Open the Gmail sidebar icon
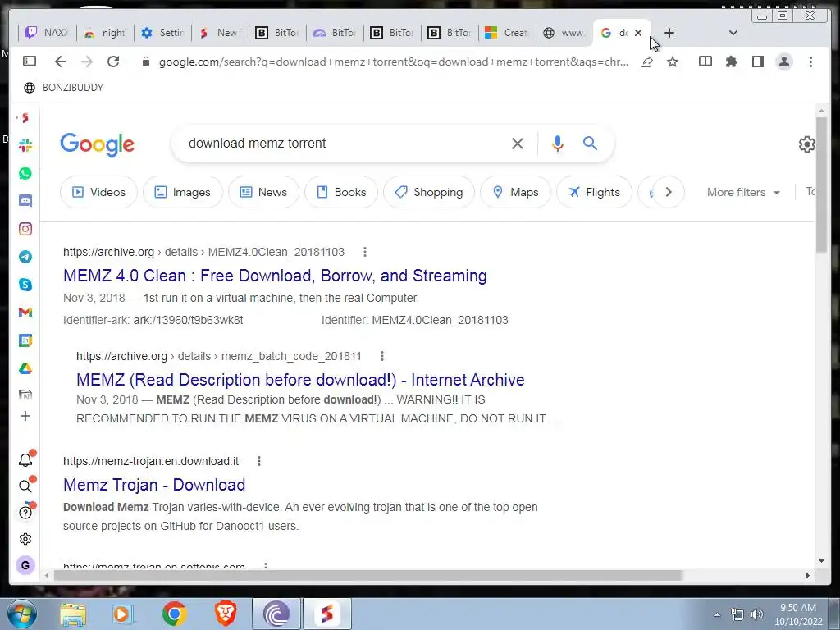Image resolution: width=840 pixels, height=630 pixels. pyautogui.click(x=25, y=313)
